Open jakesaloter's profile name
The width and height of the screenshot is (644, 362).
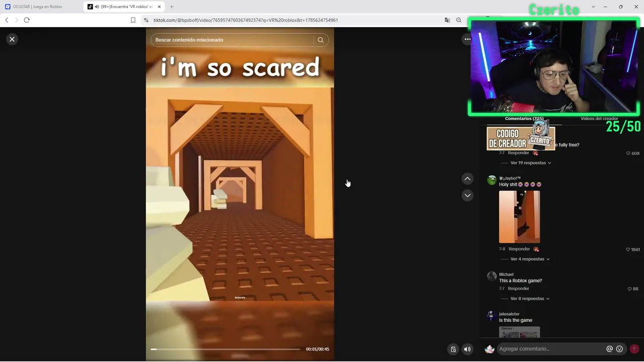click(509, 314)
